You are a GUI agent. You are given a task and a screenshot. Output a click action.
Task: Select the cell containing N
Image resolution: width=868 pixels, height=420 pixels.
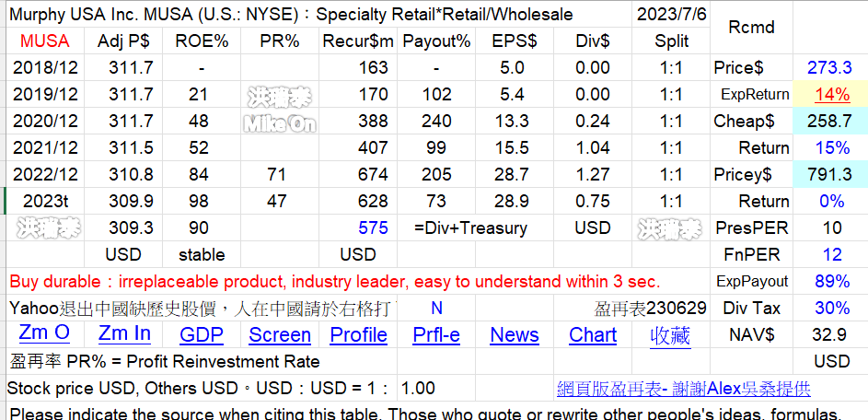436,308
